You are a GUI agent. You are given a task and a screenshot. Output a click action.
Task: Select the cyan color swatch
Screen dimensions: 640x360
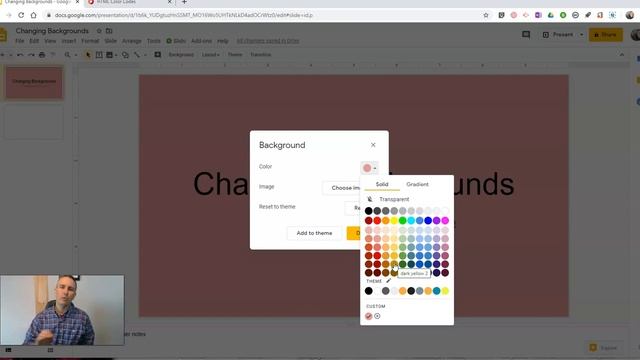(411, 220)
